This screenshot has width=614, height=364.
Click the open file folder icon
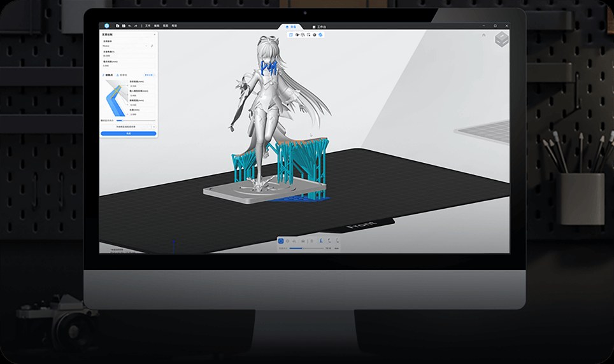pyautogui.click(x=117, y=26)
